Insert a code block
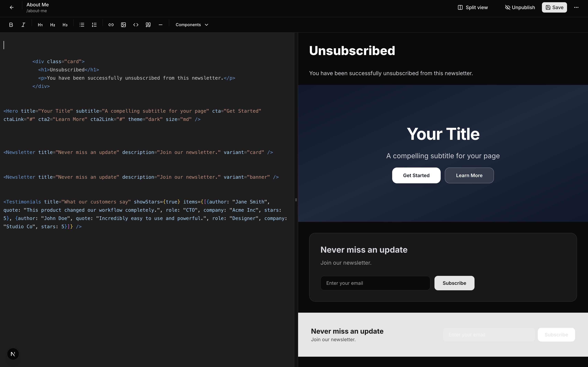The height and width of the screenshot is (367, 588). coord(136,25)
